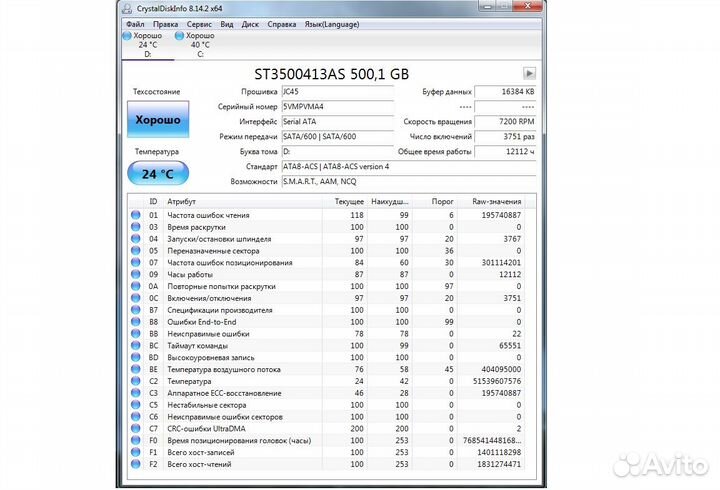The height and width of the screenshot is (490, 720).
Task: Click the serial number field 5VMPVMA4
Action: [338, 107]
